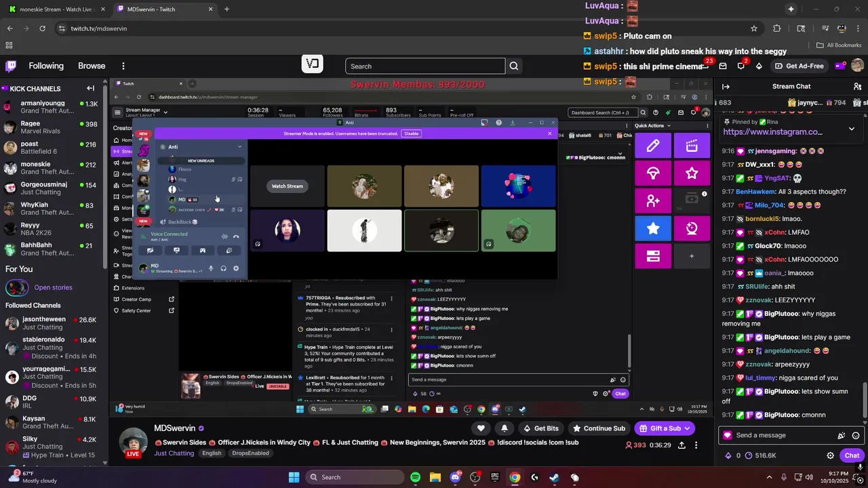Open the user profile avatar menu
This screenshot has width=868, height=488.
pyautogui.click(x=857, y=66)
